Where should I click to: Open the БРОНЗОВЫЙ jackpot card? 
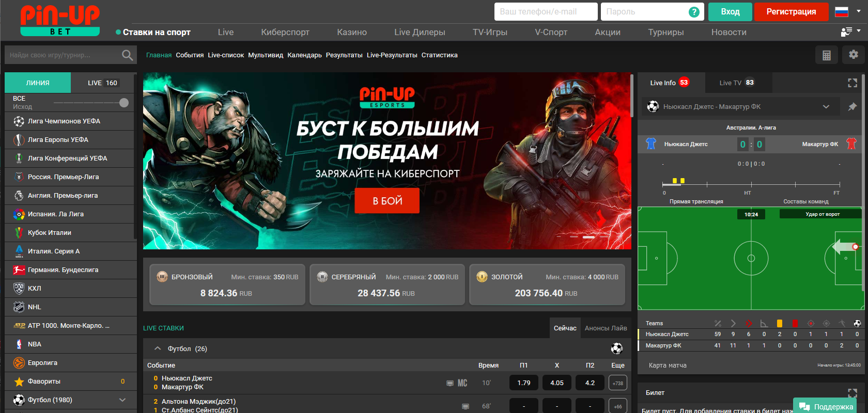pos(227,285)
